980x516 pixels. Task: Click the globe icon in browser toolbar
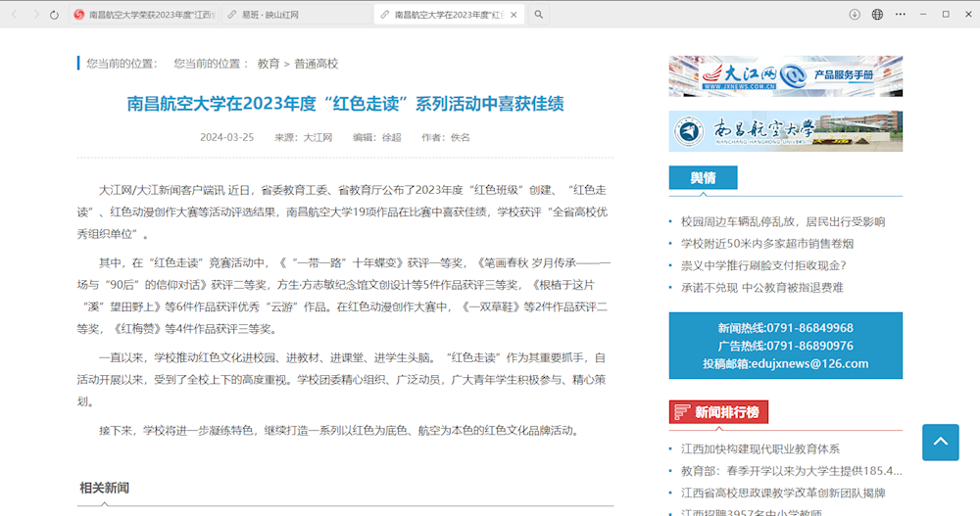click(x=877, y=15)
